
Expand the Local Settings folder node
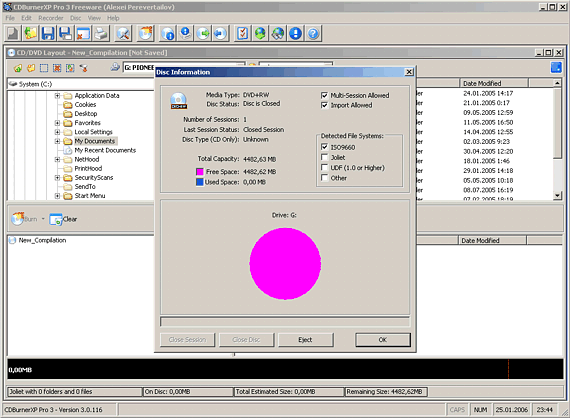click(57, 132)
